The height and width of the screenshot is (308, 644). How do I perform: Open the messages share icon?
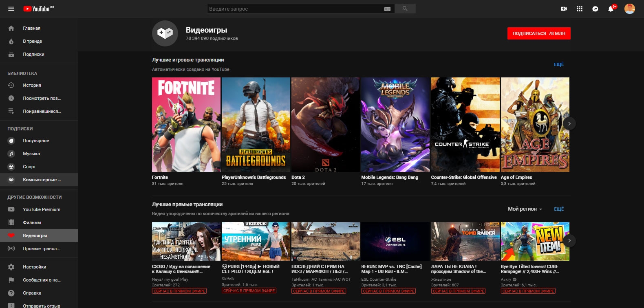pos(595,9)
